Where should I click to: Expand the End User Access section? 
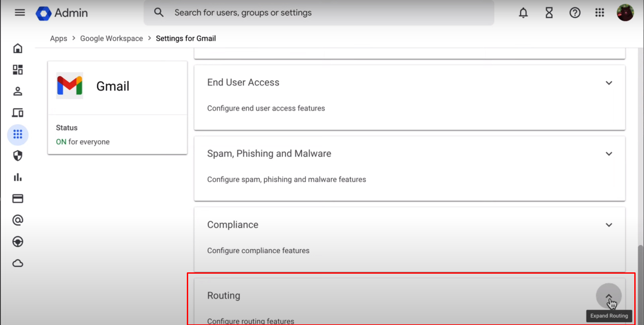609,83
